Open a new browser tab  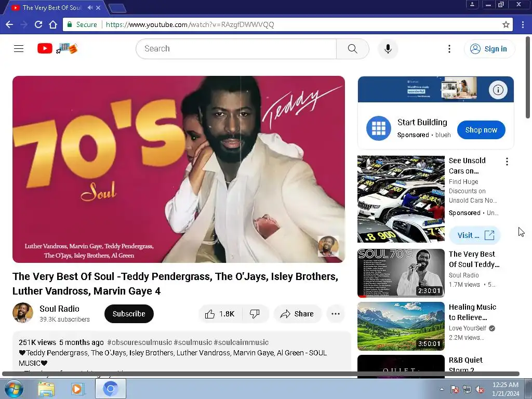tap(118, 8)
